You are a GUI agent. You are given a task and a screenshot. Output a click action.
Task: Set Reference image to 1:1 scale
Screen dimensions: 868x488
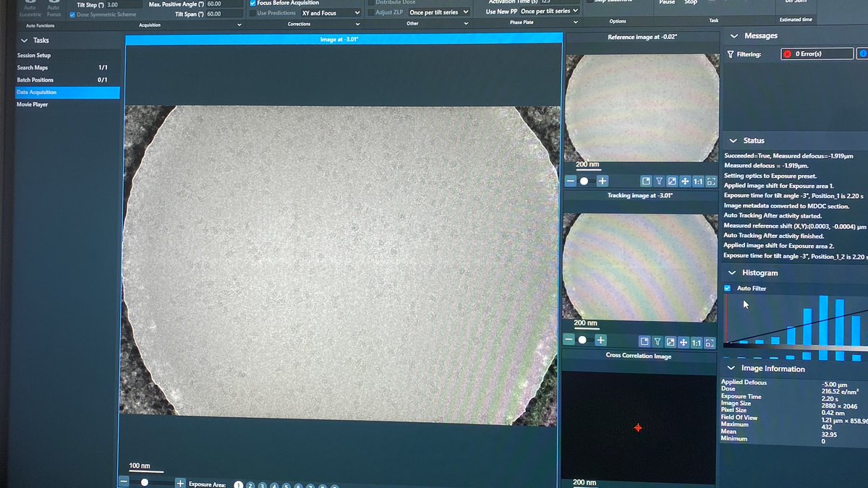coord(698,181)
